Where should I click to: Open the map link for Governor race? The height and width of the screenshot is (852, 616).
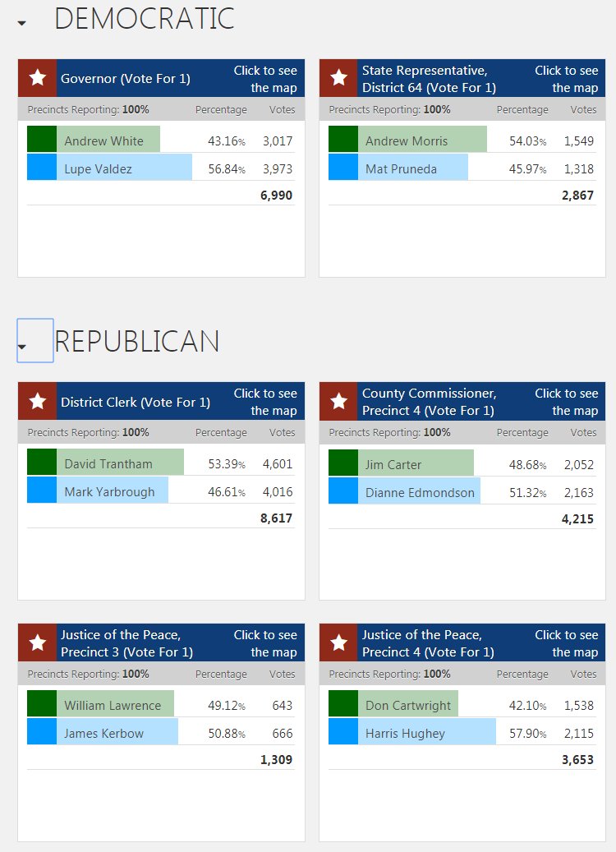(265, 79)
